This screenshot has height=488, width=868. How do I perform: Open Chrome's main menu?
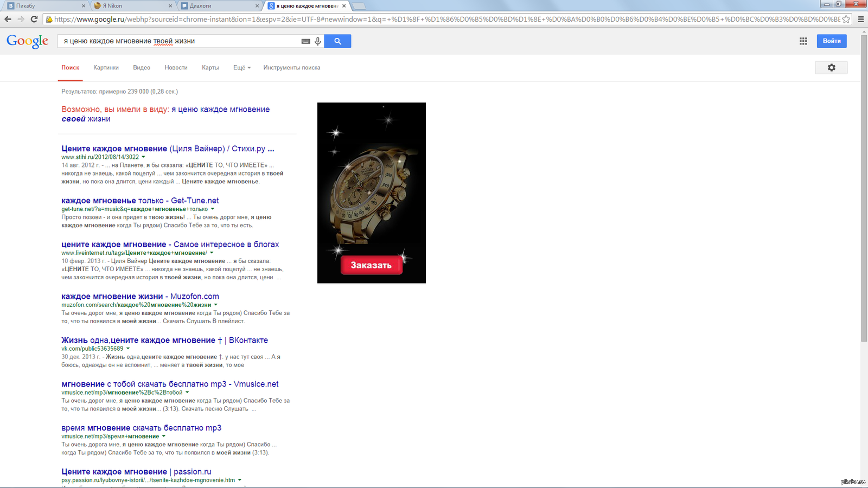click(860, 19)
